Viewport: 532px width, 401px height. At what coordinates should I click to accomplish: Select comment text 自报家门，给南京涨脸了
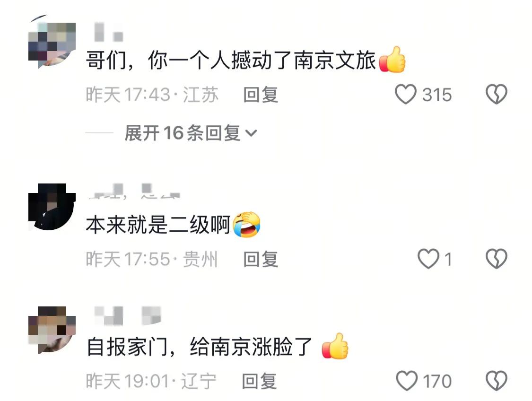(200, 347)
